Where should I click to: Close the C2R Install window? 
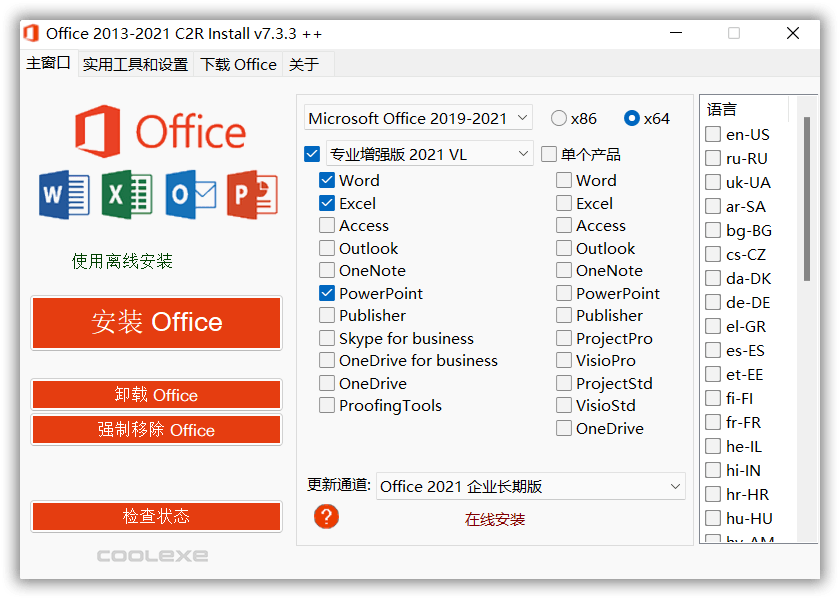(x=793, y=33)
